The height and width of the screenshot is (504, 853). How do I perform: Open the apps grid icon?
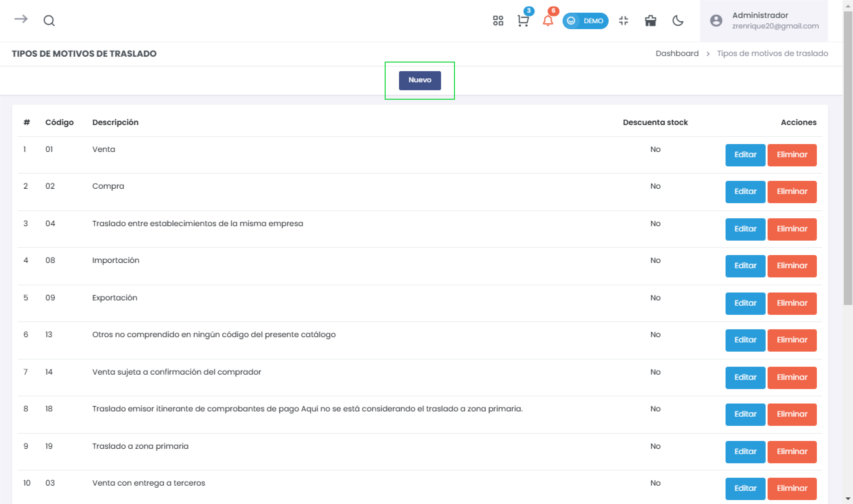[498, 21]
